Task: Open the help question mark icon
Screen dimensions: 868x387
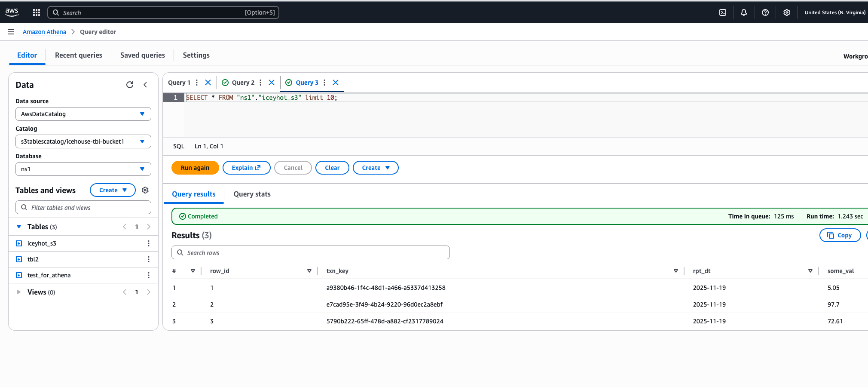Action: click(765, 12)
